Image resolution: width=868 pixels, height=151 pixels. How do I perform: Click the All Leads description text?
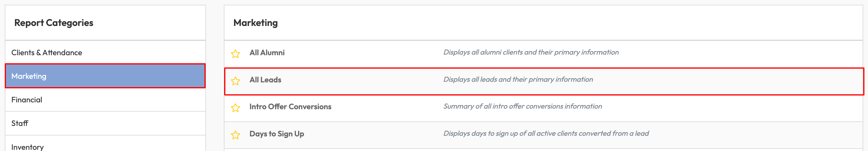(518, 80)
